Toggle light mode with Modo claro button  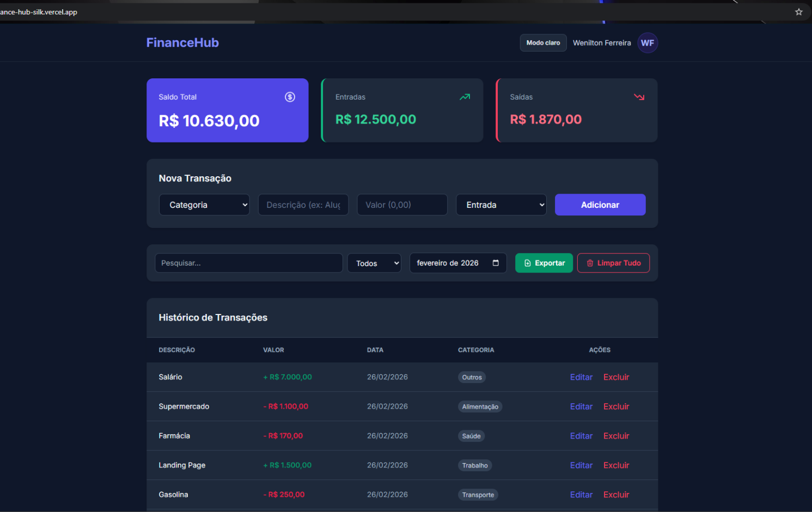pos(543,43)
